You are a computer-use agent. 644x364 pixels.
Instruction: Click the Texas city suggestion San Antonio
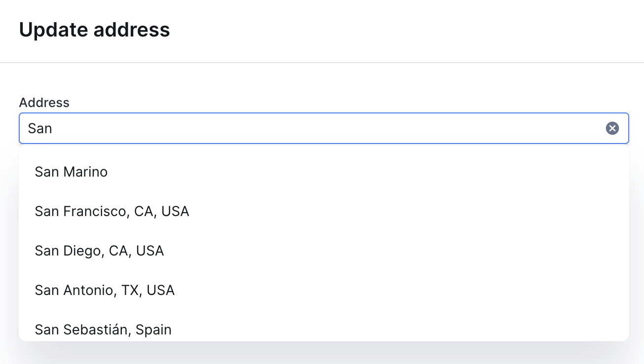point(105,291)
